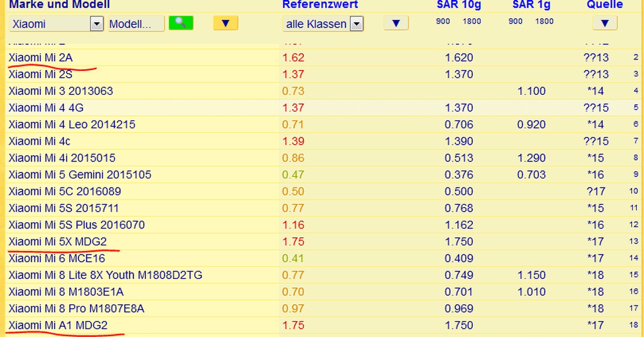Sort by Referenzwert using the arrow button

point(396,23)
